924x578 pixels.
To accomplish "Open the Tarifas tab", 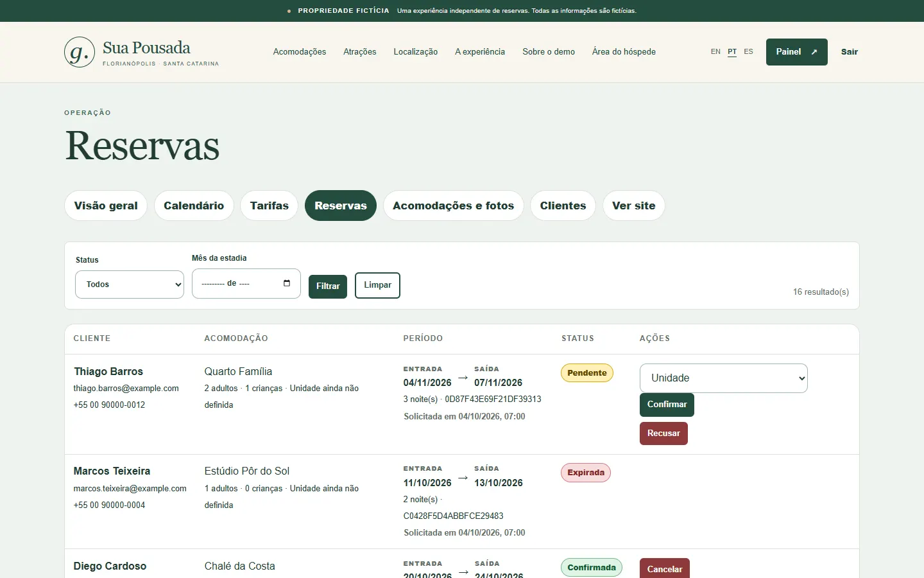I will 269,206.
